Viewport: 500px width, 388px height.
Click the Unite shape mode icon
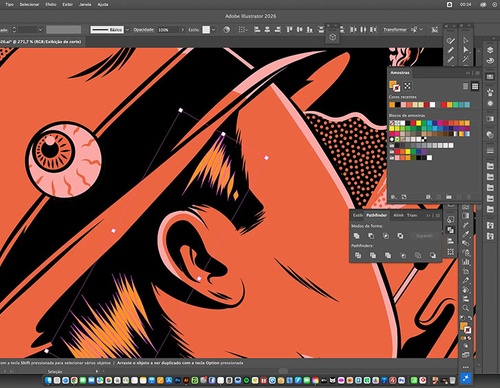point(356,236)
